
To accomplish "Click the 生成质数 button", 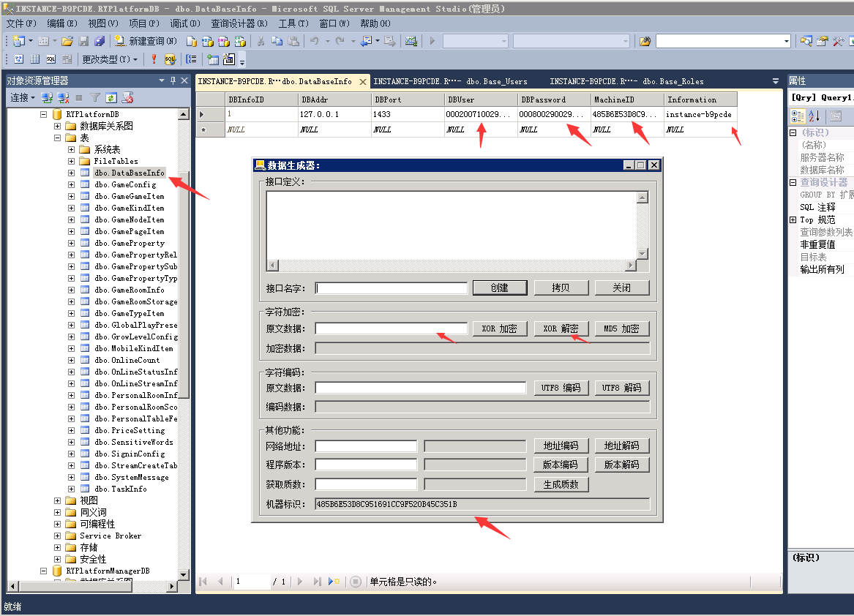I will point(561,485).
